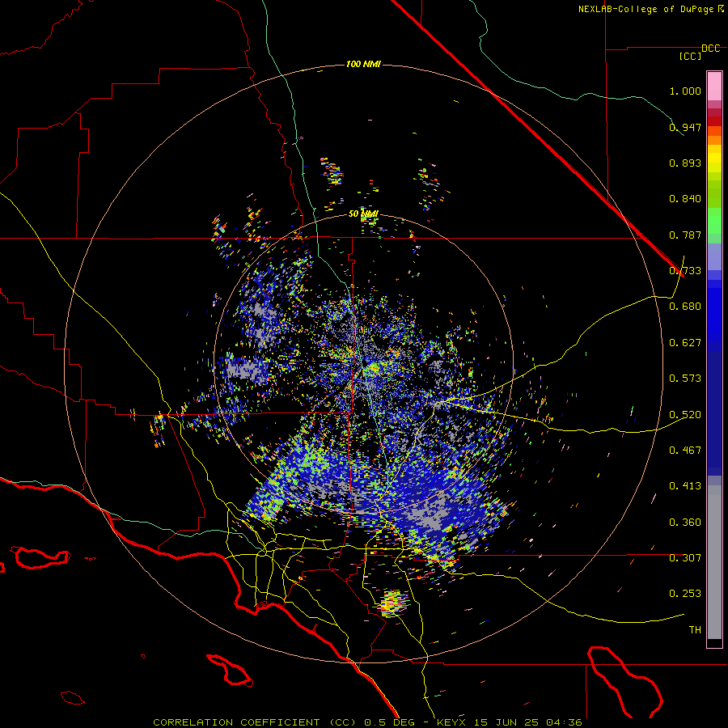Select the 1.000 color scale value
Image resolution: width=728 pixels, height=728 pixels.
(x=685, y=91)
